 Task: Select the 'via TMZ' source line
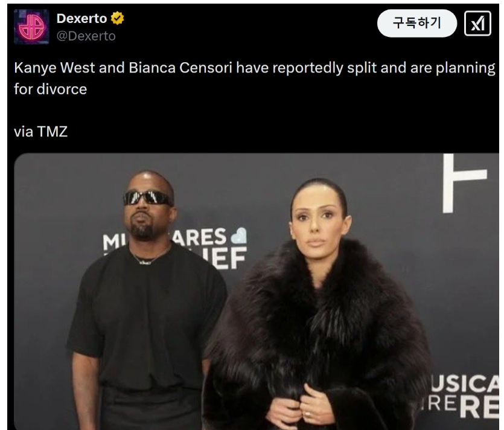coord(41,132)
